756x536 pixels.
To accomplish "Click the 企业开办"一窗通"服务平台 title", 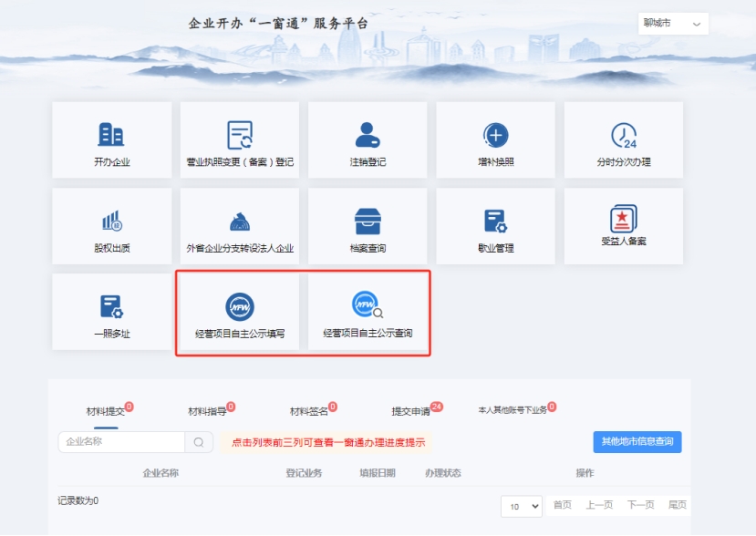I will point(278,23).
